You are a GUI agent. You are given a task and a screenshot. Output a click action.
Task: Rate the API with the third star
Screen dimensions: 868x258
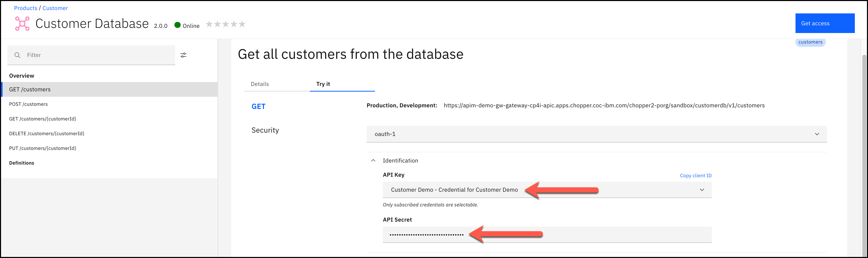coord(226,24)
